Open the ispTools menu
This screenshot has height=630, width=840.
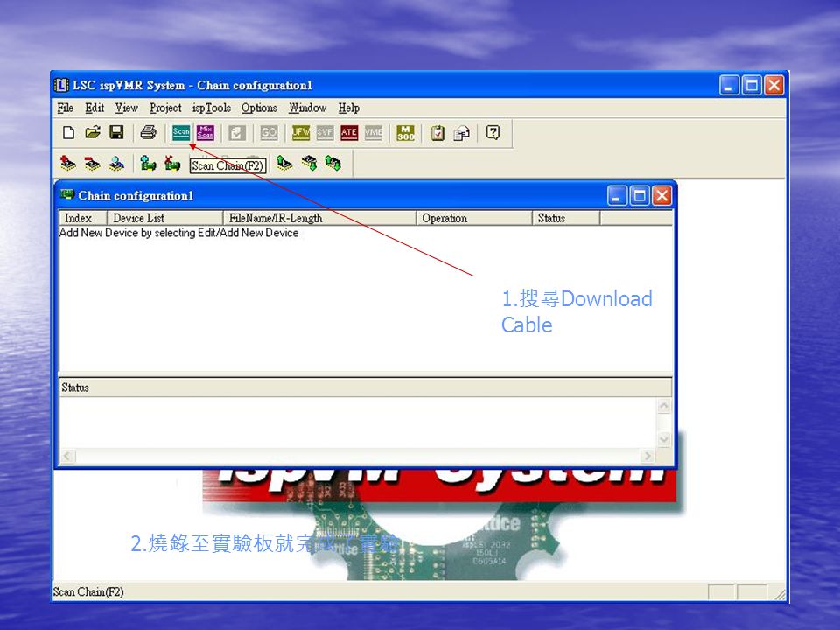pyautogui.click(x=212, y=108)
